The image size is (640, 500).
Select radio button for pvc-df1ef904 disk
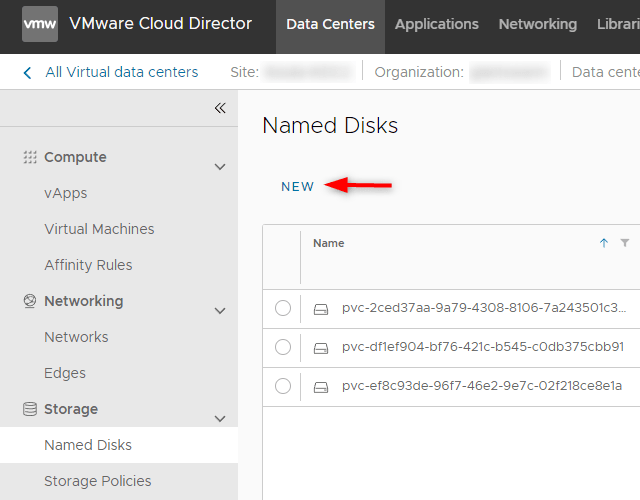tap(283, 347)
